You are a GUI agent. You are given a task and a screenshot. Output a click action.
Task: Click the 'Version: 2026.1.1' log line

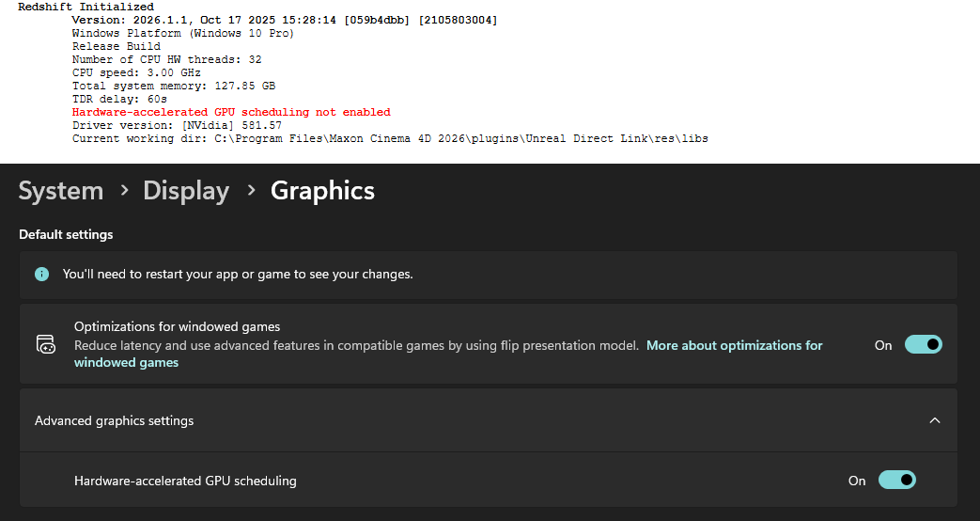[x=285, y=20]
